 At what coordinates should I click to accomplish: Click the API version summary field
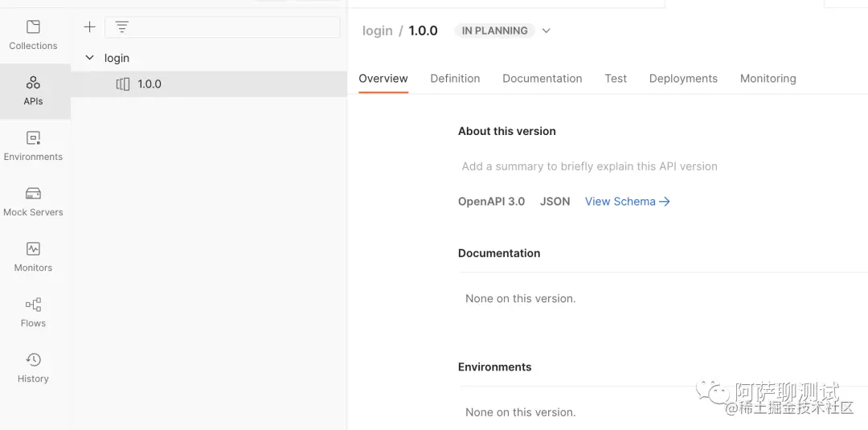pyautogui.click(x=589, y=166)
